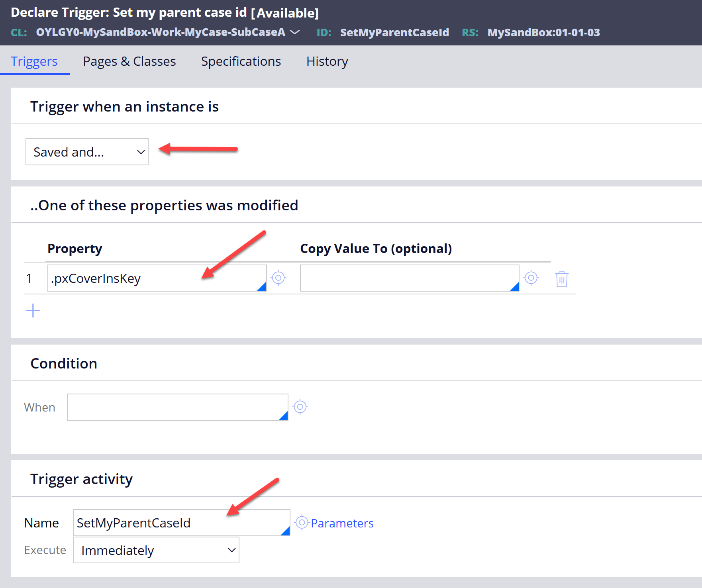Click the trigger activity Name field
Screen dimensions: 702x588
(x=182, y=523)
